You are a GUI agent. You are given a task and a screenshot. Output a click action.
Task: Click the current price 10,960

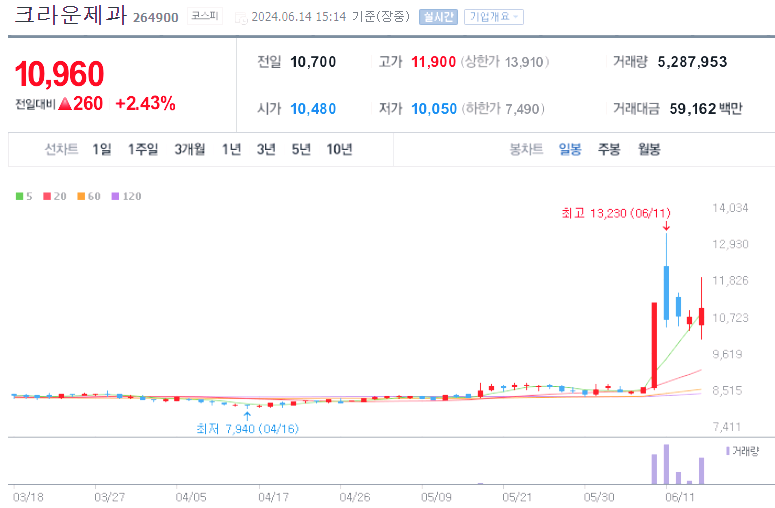point(59,74)
